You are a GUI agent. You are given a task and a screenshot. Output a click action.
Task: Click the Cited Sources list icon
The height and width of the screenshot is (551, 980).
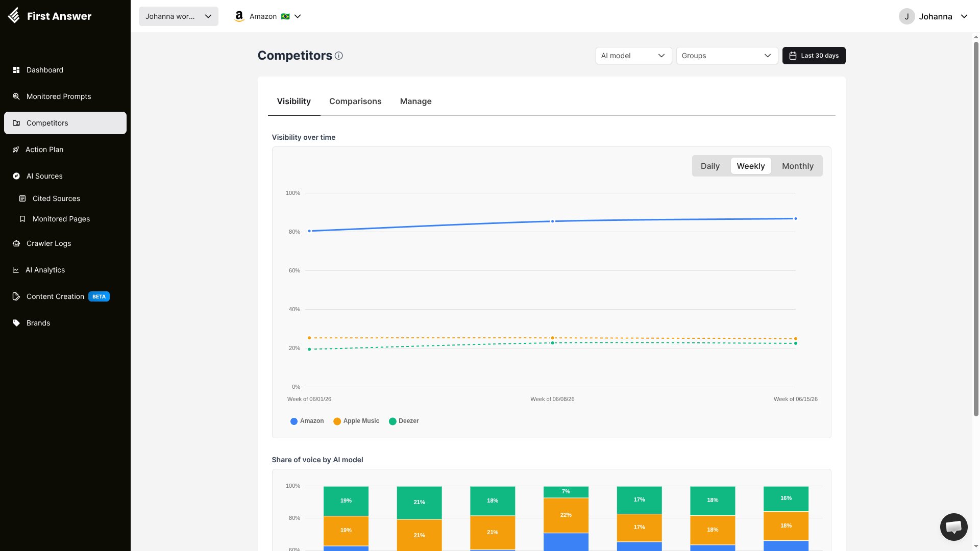click(22, 198)
